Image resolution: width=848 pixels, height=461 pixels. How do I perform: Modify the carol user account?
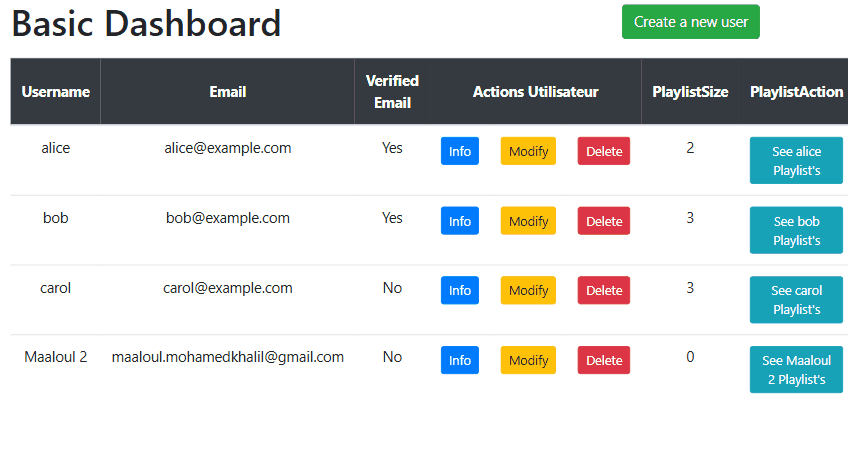[x=528, y=291]
